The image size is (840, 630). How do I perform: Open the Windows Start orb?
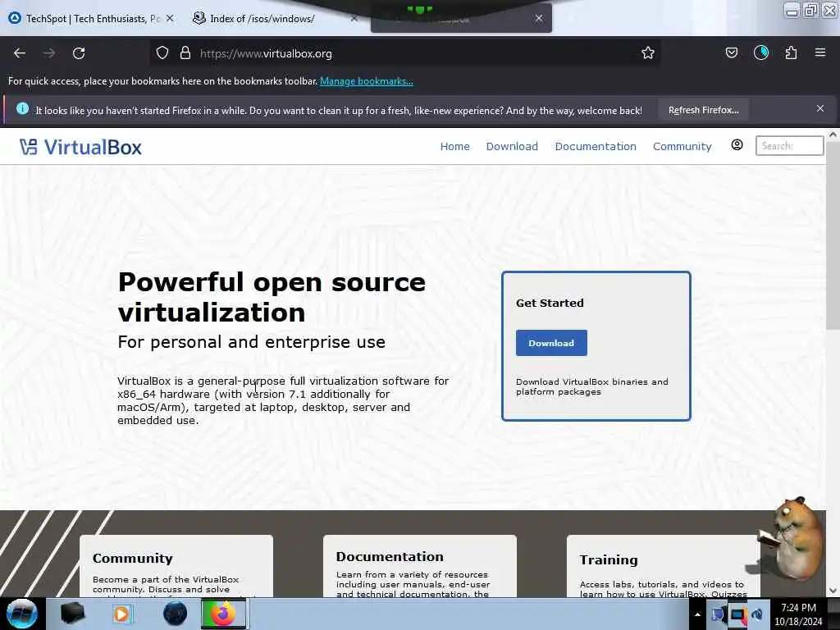pos(22,614)
